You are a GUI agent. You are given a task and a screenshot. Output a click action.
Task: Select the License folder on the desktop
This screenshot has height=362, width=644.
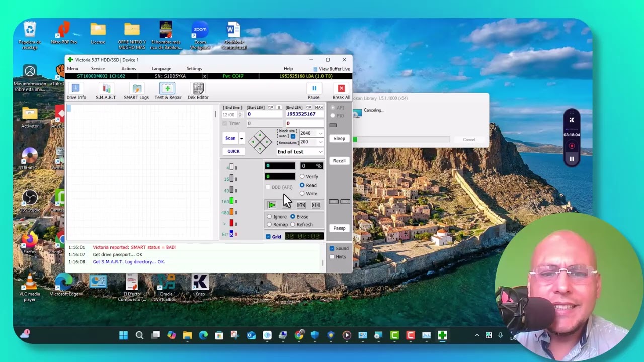(x=98, y=33)
